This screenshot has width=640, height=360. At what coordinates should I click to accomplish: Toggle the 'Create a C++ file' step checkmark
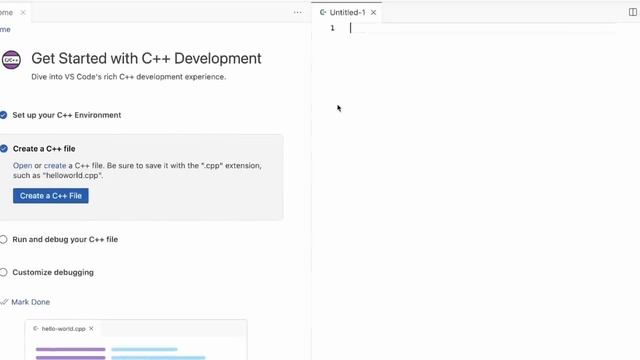click(x=4, y=149)
